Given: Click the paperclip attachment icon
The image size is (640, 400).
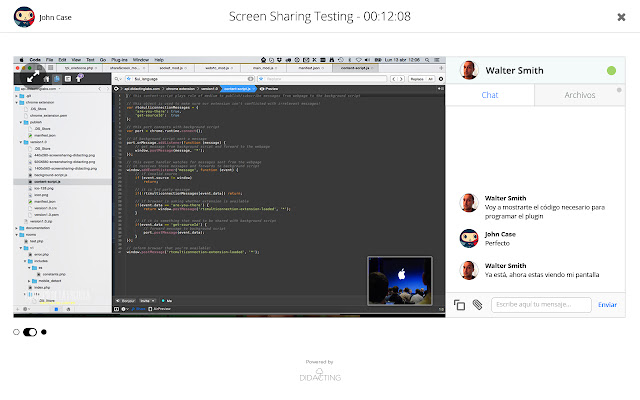Looking at the screenshot, I should 477,304.
